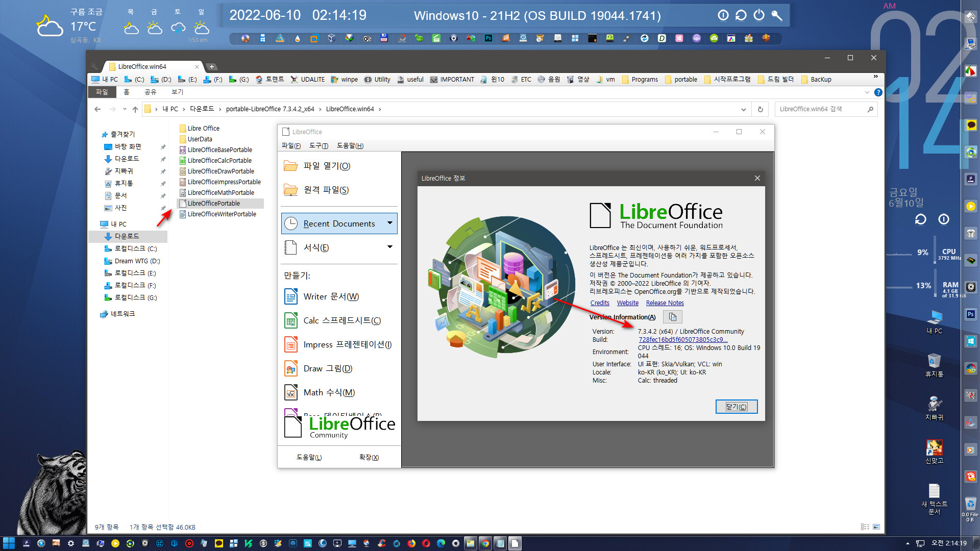Open the UserData folder
The width and height of the screenshot is (980, 551).
pos(200,139)
